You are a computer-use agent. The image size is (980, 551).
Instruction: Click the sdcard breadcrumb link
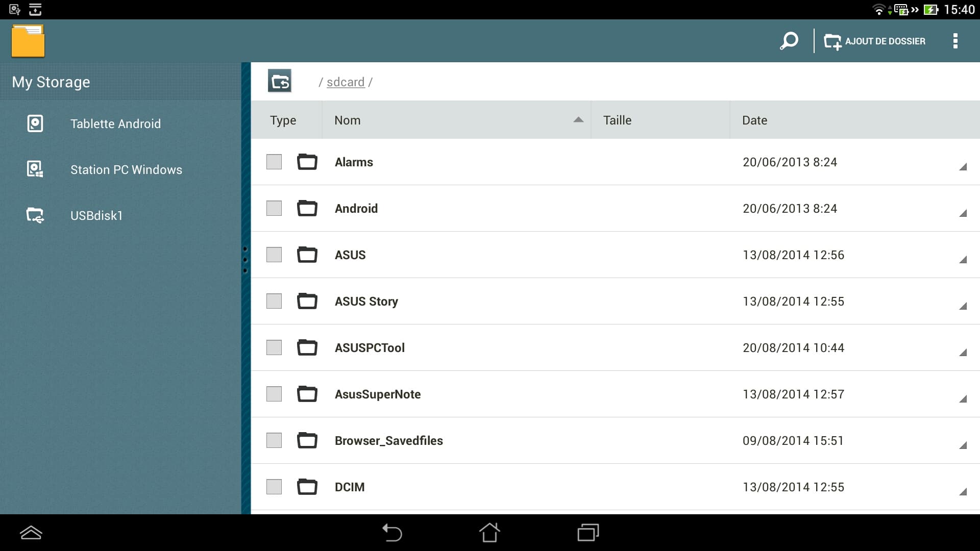pyautogui.click(x=346, y=82)
